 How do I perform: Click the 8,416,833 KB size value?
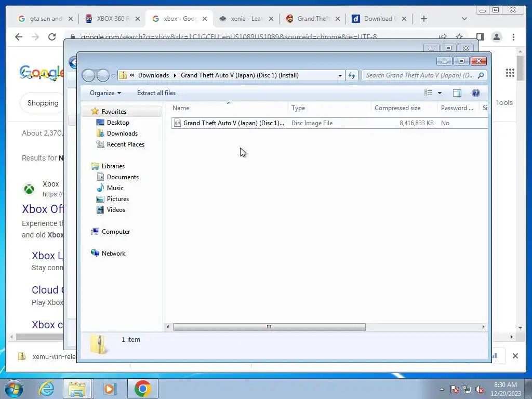click(x=416, y=123)
